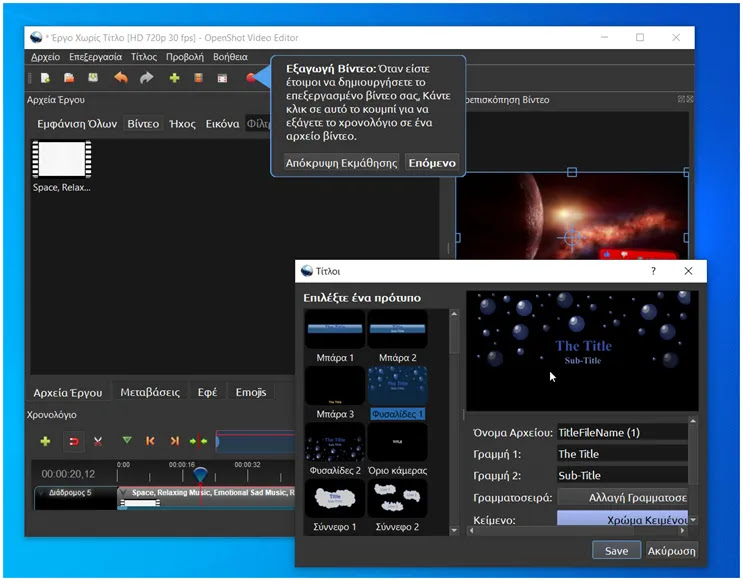Image resolution: width=743 pixels, height=581 pixels.
Task: Open the Αρχείο menu
Action: [x=45, y=57]
